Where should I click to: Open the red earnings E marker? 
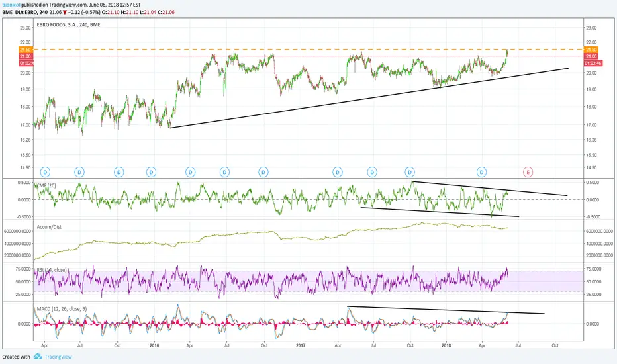528,172
